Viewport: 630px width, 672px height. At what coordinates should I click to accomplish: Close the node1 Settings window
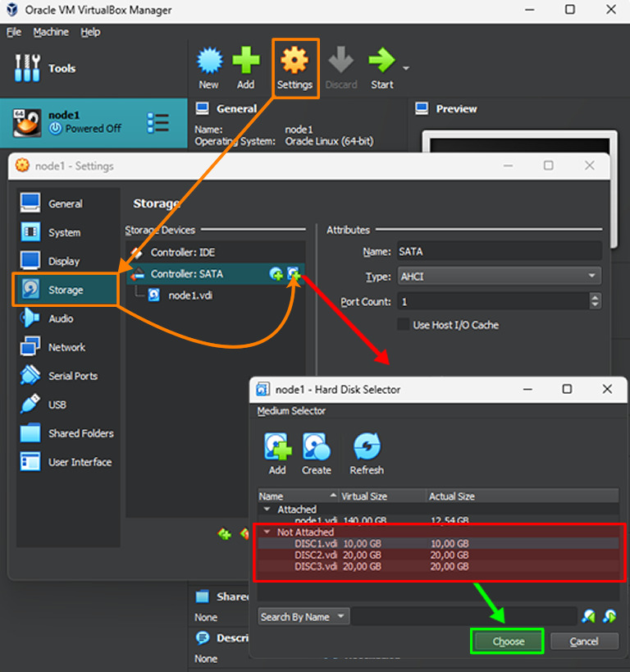(590, 166)
